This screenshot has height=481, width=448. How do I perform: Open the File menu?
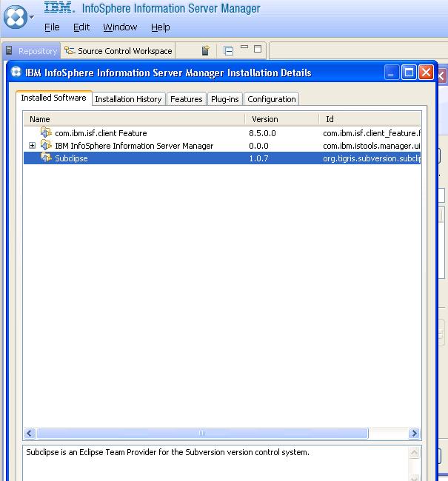[x=52, y=27]
